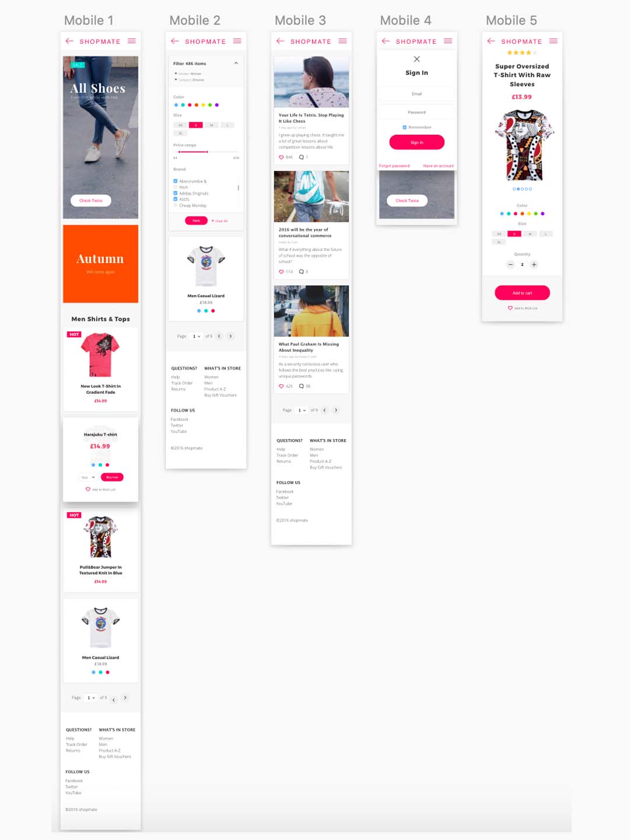
Task: Decrease quantity with the minus icon
Action: pos(510,265)
